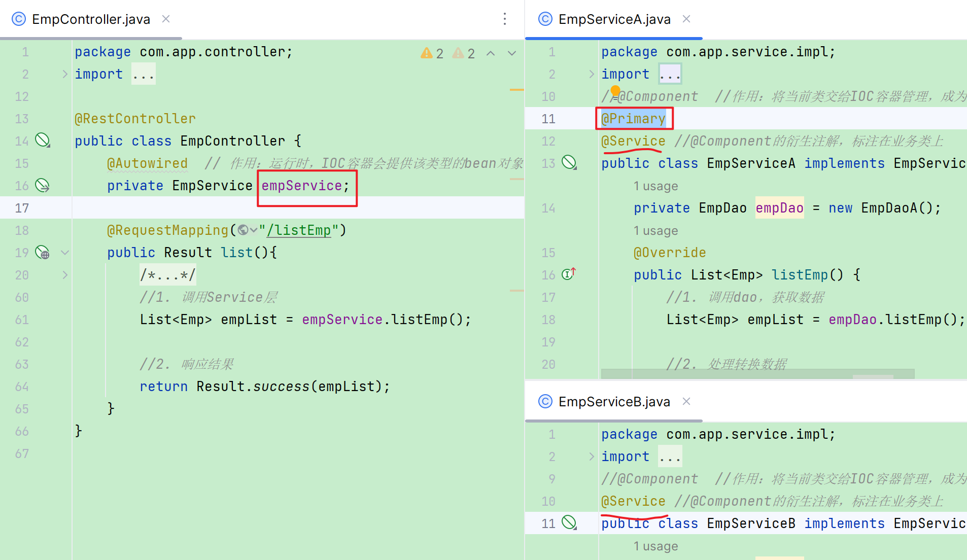Click the folded import ellipsis in EmpServiceA
Screen dimensions: 967x560
click(x=670, y=74)
